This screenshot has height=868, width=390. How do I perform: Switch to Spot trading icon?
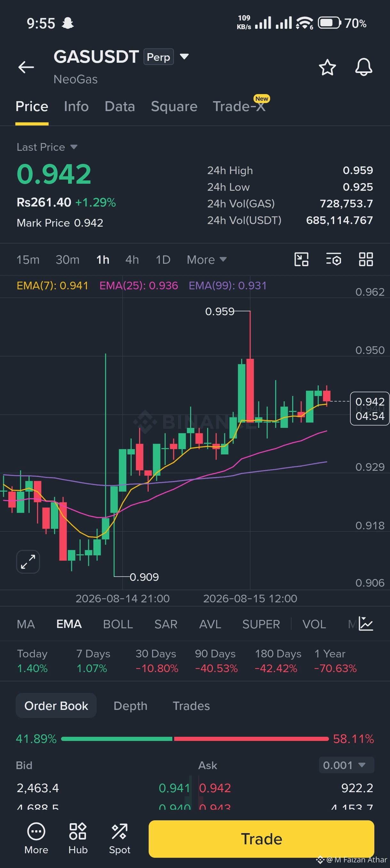coord(120,838)
